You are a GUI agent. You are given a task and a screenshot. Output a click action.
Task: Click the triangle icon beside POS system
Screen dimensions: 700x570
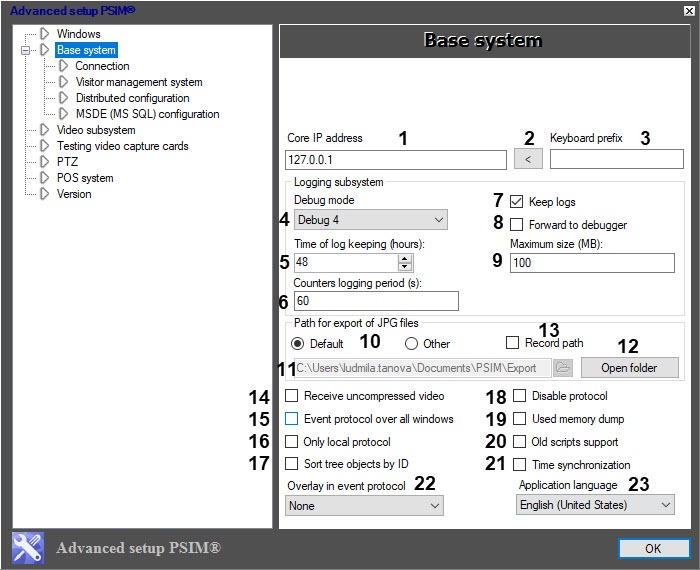[44, 178]
